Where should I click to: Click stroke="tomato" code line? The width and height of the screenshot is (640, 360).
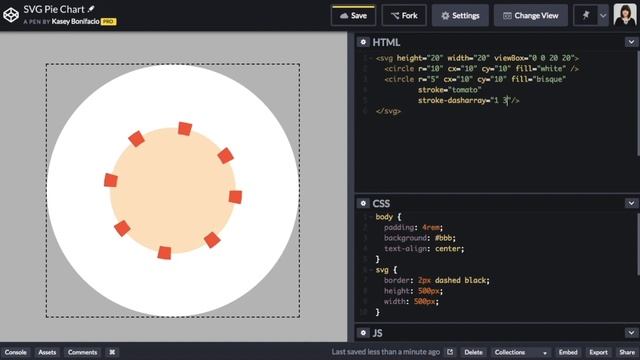(x=449, y=90)
